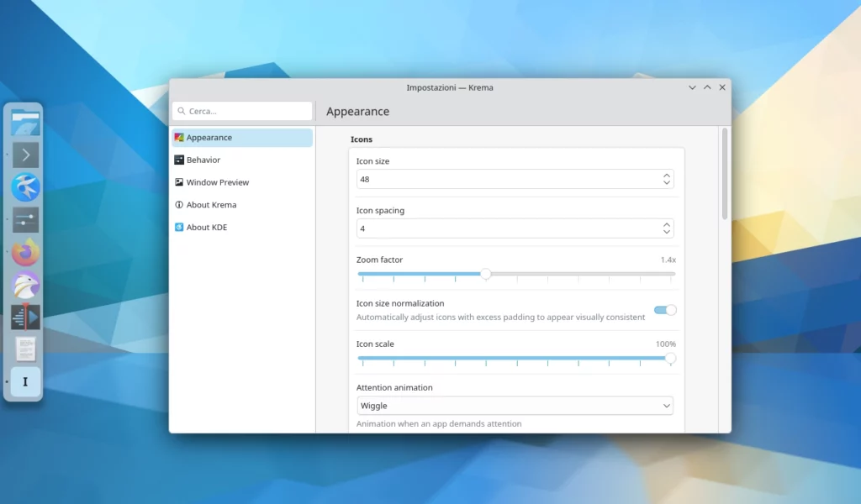Launch Kdenlive from the dock
Image resolution: width=861 pixels, height=504 pixels.
click(x=25, y=317)
